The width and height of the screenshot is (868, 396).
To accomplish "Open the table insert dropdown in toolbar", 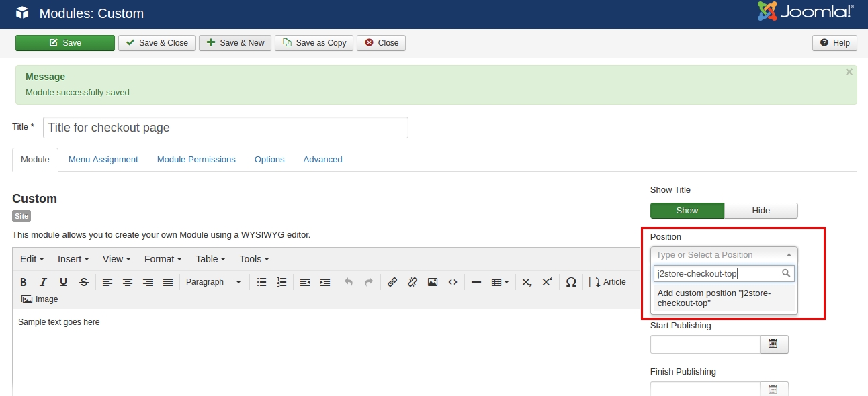I will coord(500,282).
